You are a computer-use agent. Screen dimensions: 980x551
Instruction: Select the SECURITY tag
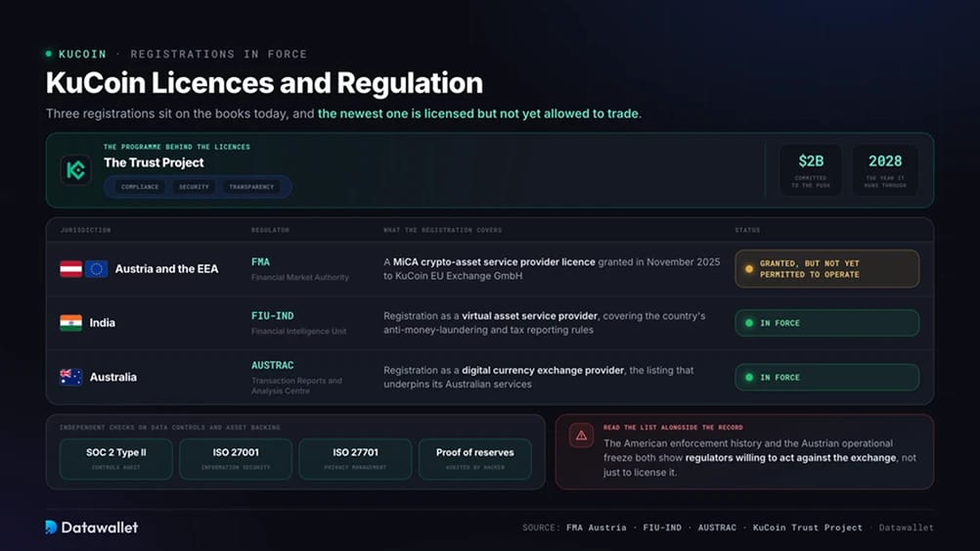point(194,187)
